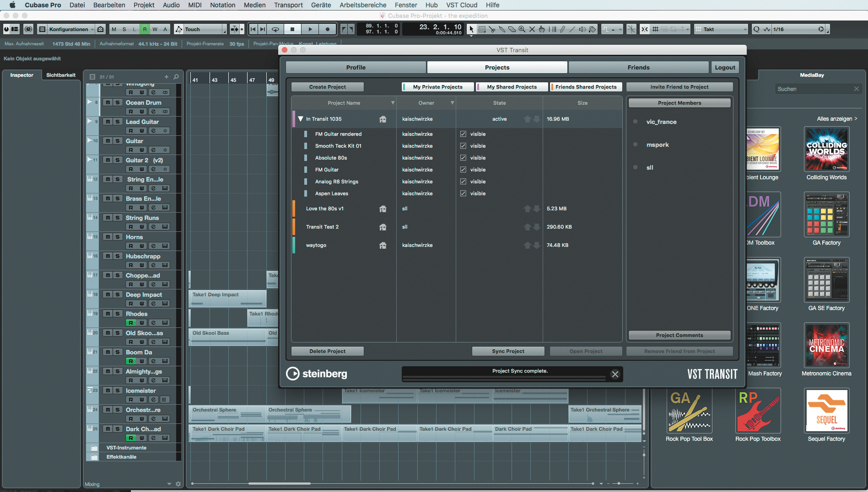Click the Sync Project button

508,351
